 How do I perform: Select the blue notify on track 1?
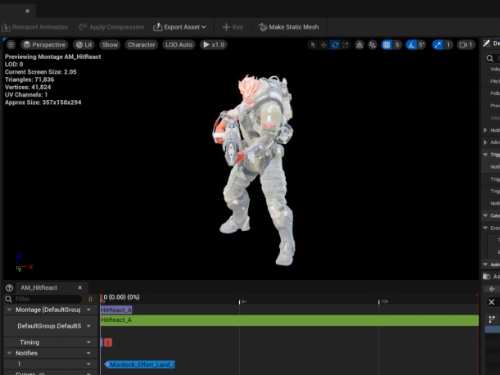pyautogui.click(x=140, y=364)
